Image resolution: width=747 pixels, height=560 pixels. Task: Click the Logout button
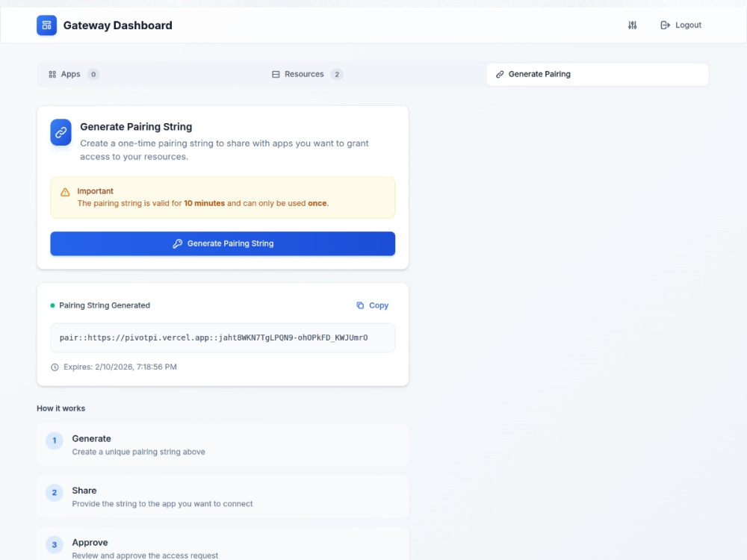click(681, 25)
